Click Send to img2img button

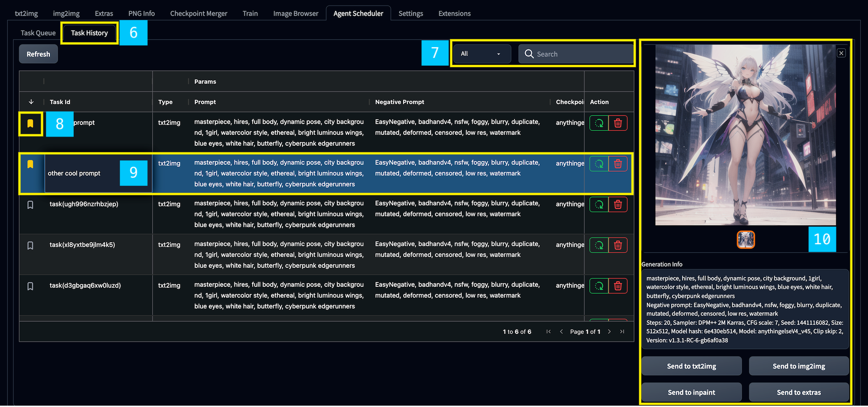coord(798,366)
